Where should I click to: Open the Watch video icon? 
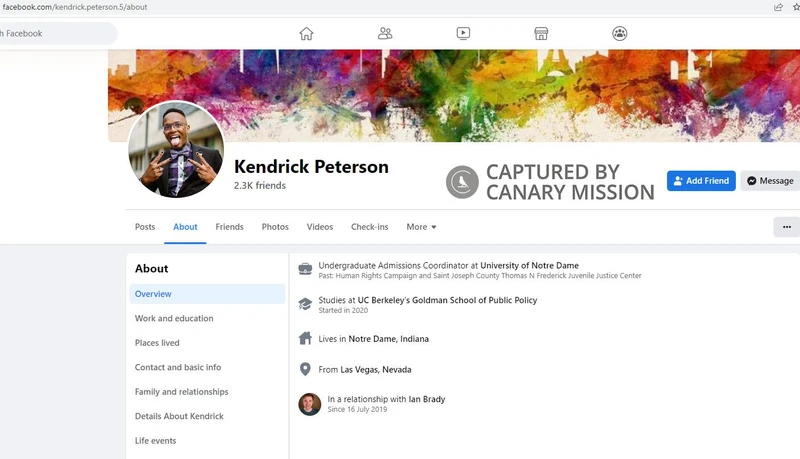click(463, 34)
